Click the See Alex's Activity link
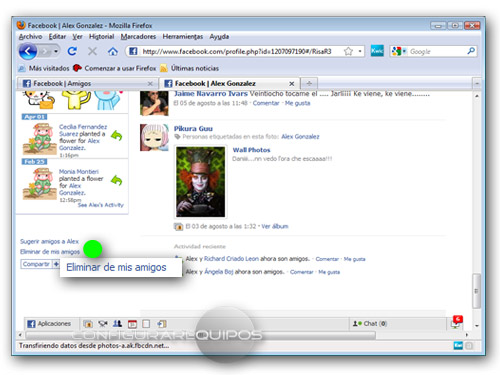500x375 pixels. point(100,205)
